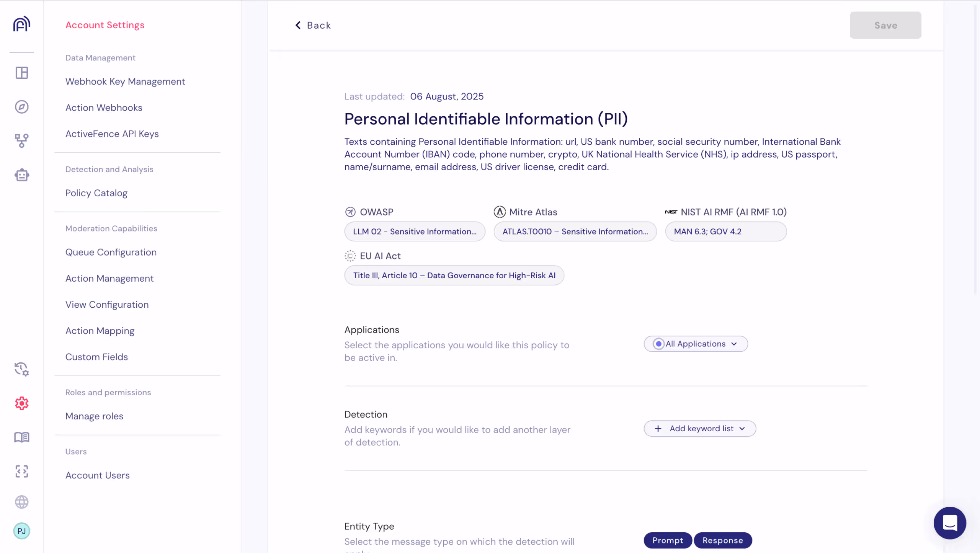
Task: Go back using the Back link
Action: (x=313, y=25)
